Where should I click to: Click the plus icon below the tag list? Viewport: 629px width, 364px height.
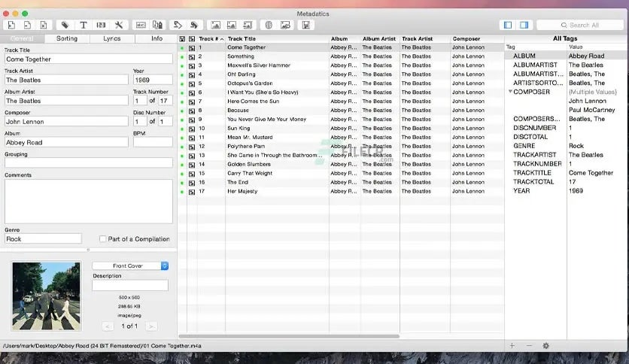click(512, 345)
